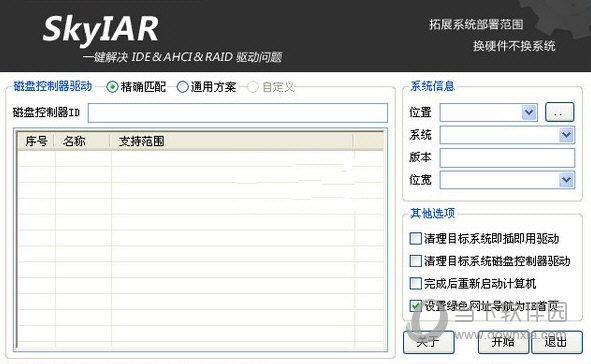
Task: Enable 清理目标系统即插即用驱动 checkbox
Action: click(415, 238)
